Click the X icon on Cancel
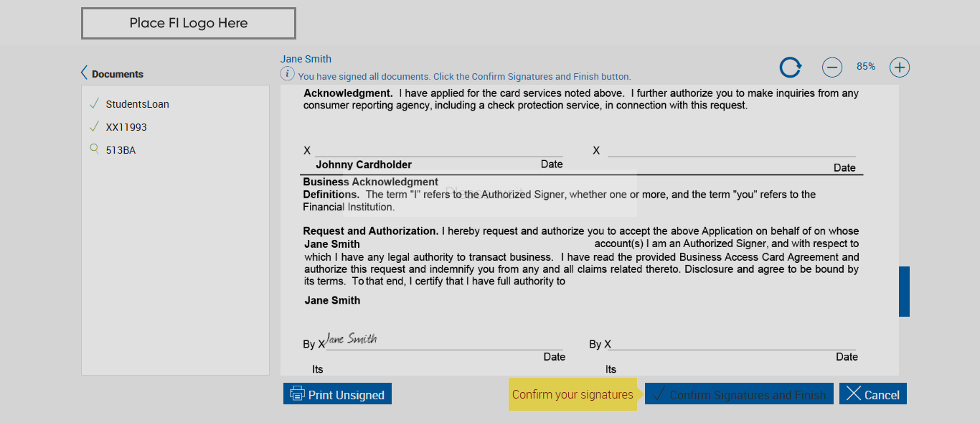 (x=853, y=394)
